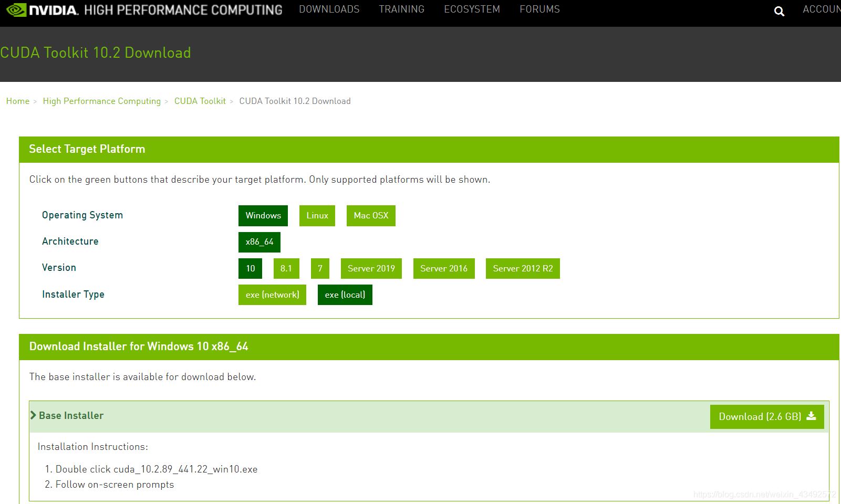The width and height of the screenshot is (841, 504).
Task: Follow the Home breadcrumb link
Action: pyautogui.click(x=18, y=101)
